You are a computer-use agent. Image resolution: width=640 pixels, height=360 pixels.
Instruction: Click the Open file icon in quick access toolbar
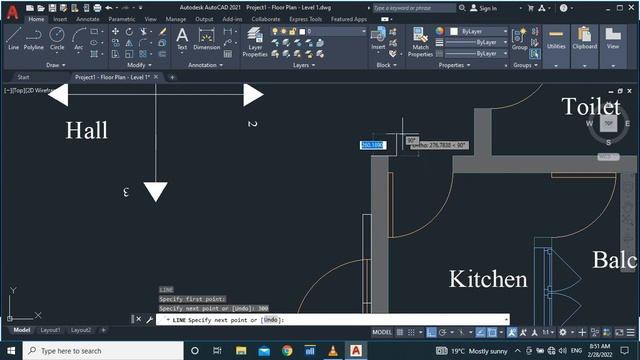(x=41, y=8)
